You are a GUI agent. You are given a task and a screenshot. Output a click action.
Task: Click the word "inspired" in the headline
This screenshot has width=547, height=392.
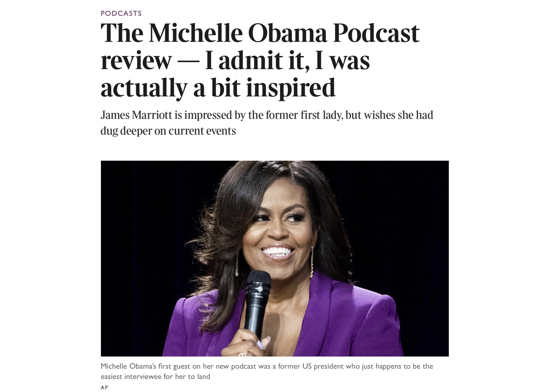coord(290,87)
